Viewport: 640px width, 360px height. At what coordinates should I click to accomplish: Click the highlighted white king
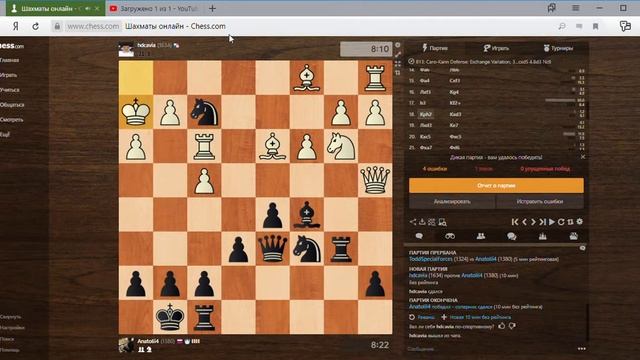click(x=136, y=112)
